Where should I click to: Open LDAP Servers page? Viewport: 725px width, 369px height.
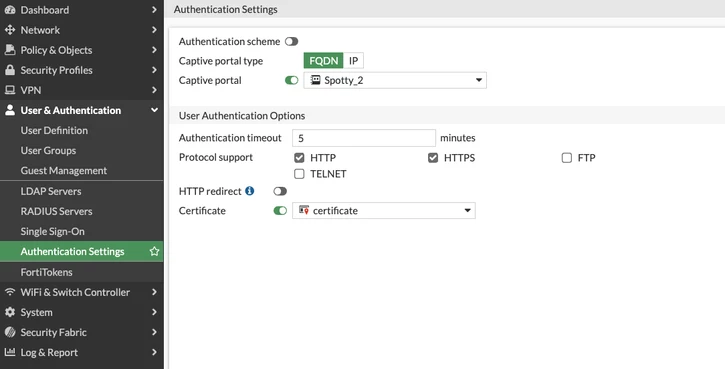(x=81, y=191)
